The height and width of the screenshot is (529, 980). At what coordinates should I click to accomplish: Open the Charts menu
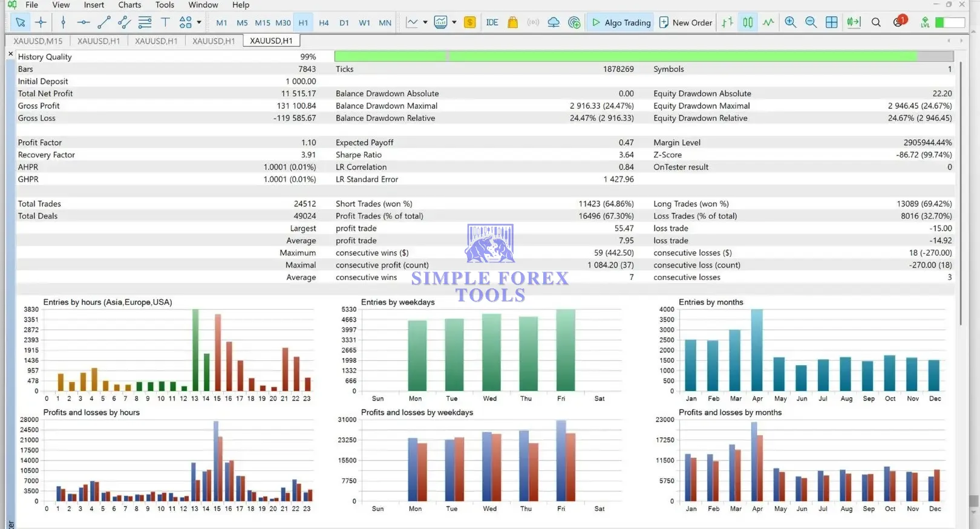[x=129, y=5]
